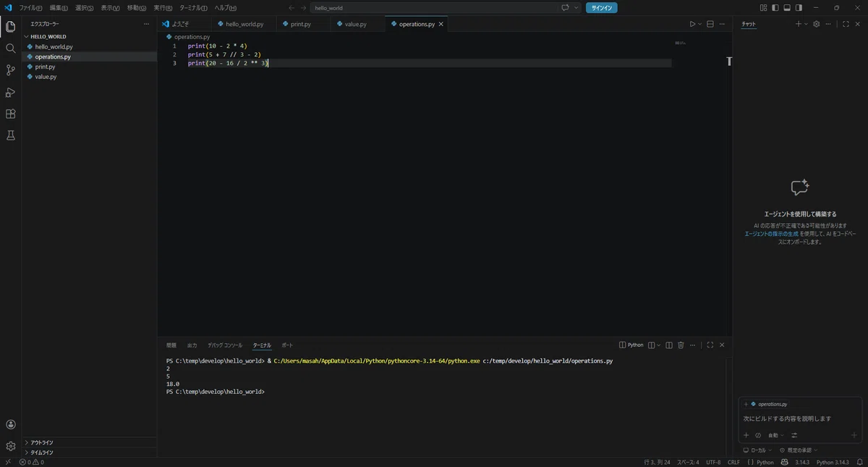Screen dimensions: 868x467
Task: Open the ヘルプ (Help) menu
Action: tap(225, 8)
